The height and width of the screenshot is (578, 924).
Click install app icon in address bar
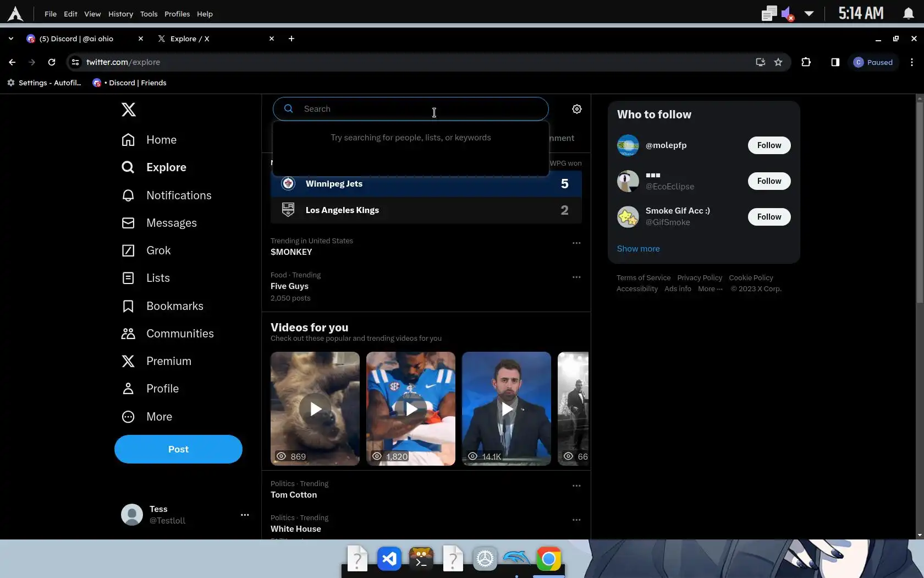click(x=761, y=62)
